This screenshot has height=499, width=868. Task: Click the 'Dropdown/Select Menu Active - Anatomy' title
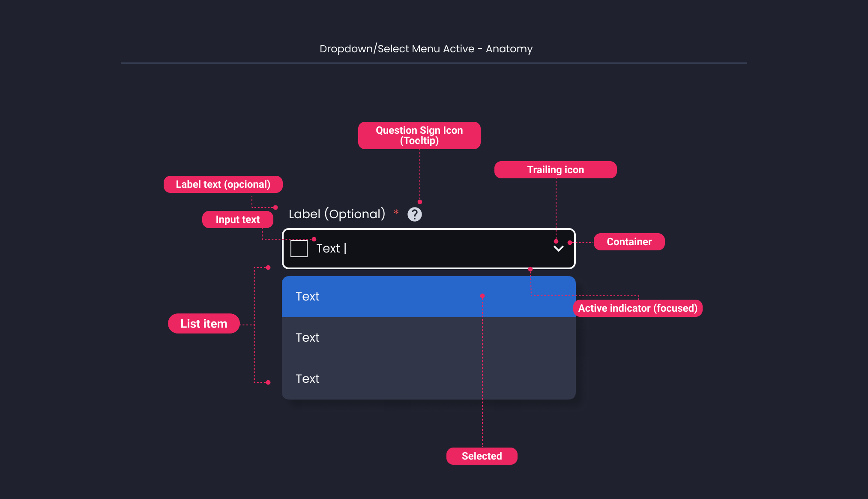click(x=426, y=49)
